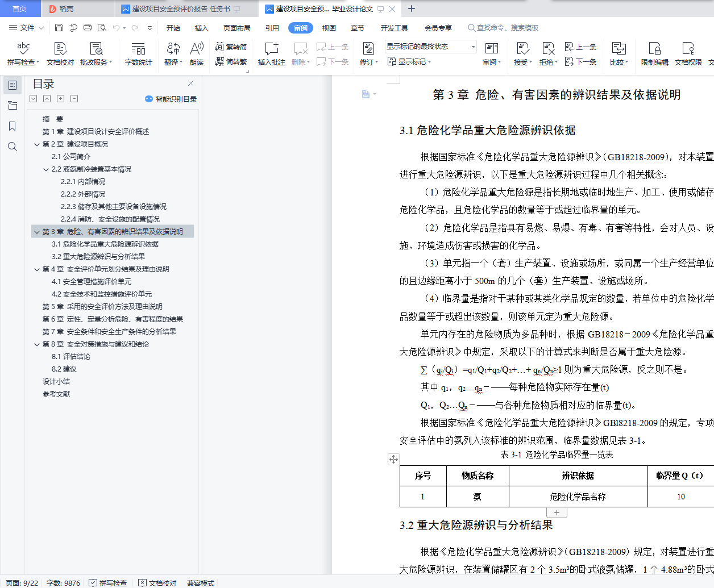Go to next revision (下一条) near 拒绝

[580, 61]
